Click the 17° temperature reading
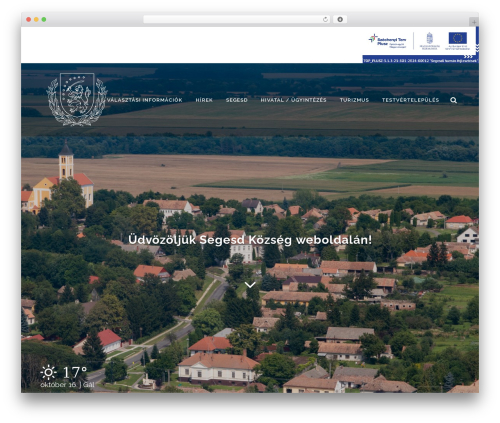Viewport: 500px width, 423px height. pyautogui.click(x=75, y=372)
